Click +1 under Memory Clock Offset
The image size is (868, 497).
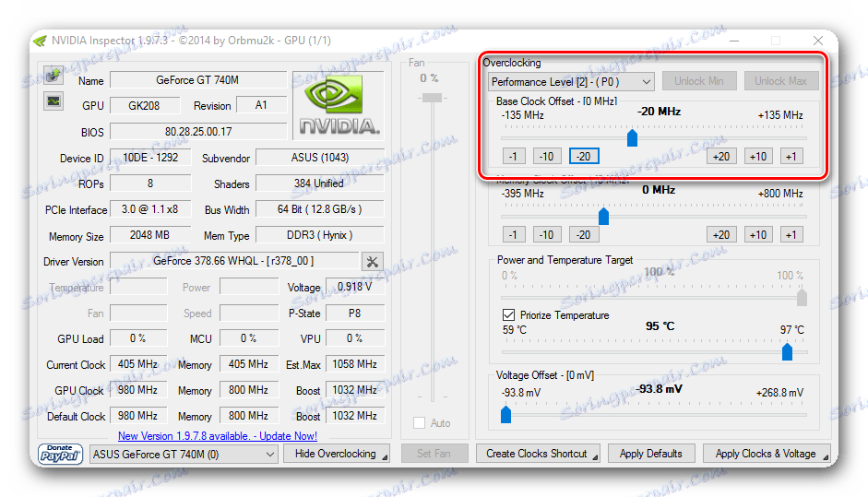(x=791, y=234)
